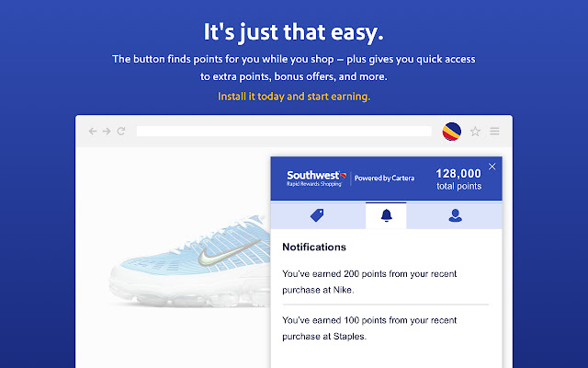Click the browser address bar

284,132
